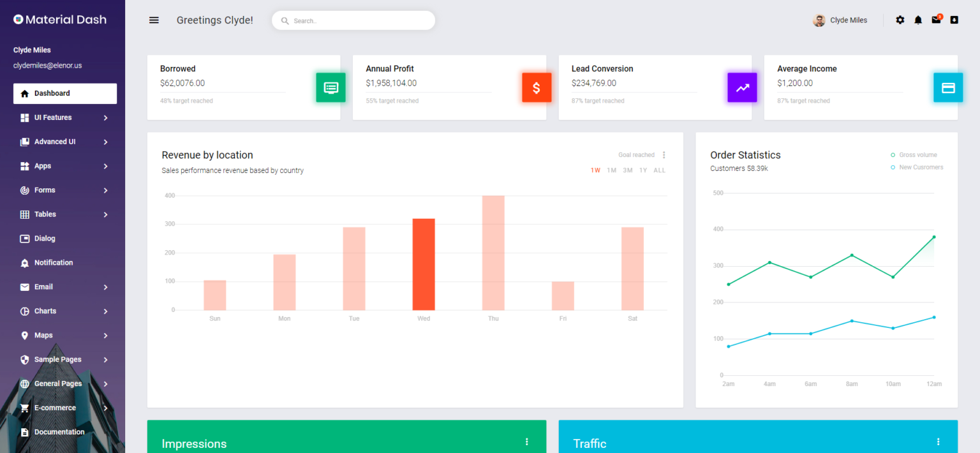Screen dimensions: 980x453
Task: Click the Dashboard home icon in sidebar
Action: pyautogui.click(x=23, y=93)
